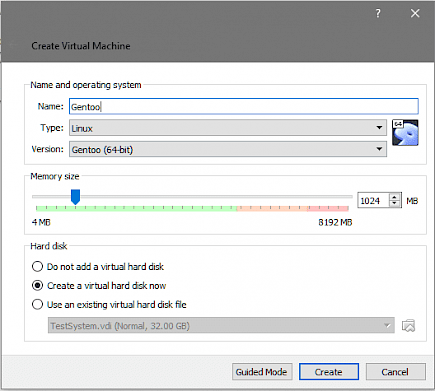
Task: Expand the TestSystem.vdi disk file dropdown
Action: (221, 326)
